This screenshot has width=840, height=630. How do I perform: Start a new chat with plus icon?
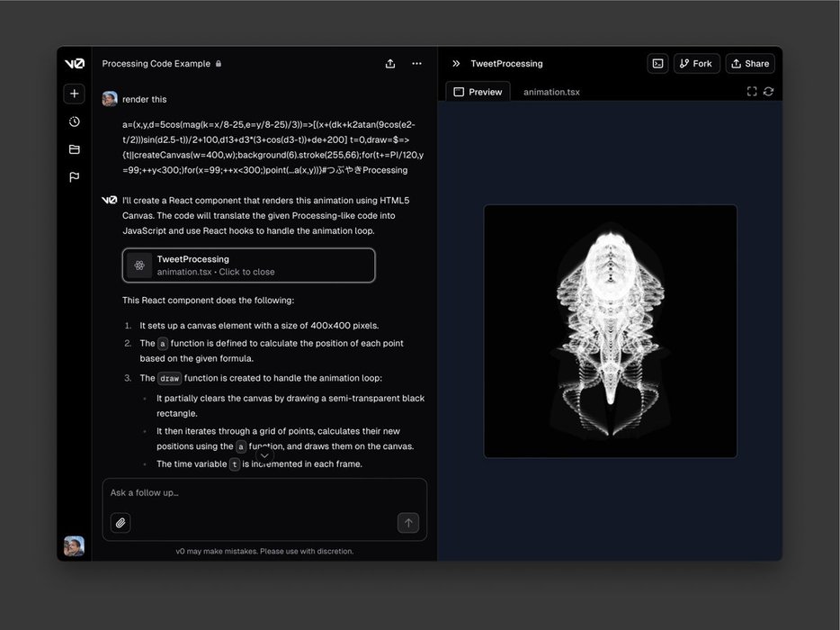[74, 94]
